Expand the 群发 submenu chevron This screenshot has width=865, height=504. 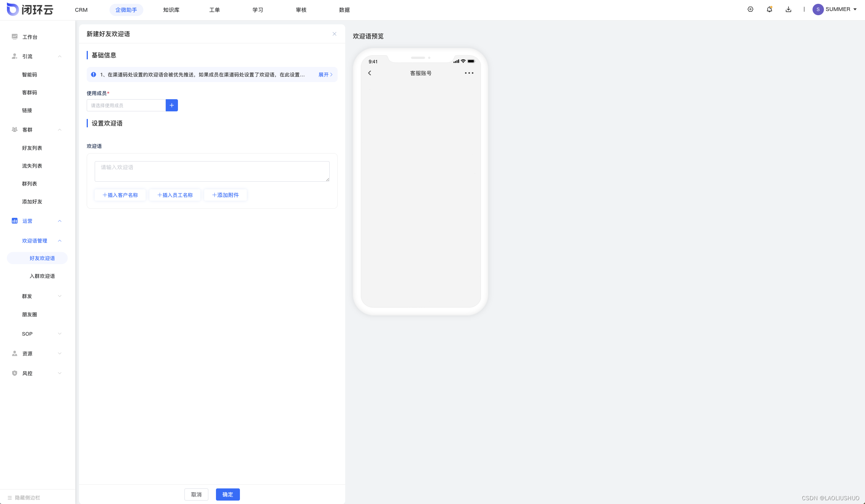(60, 296)
